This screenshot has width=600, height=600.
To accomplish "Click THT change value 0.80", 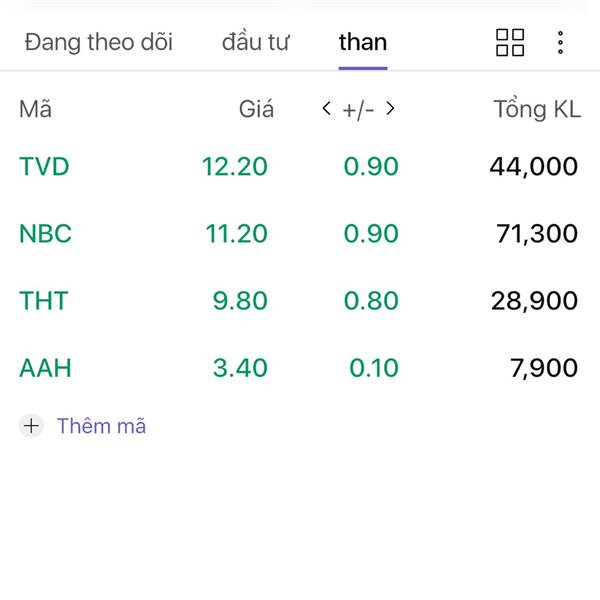I will [x=371, y=300].
